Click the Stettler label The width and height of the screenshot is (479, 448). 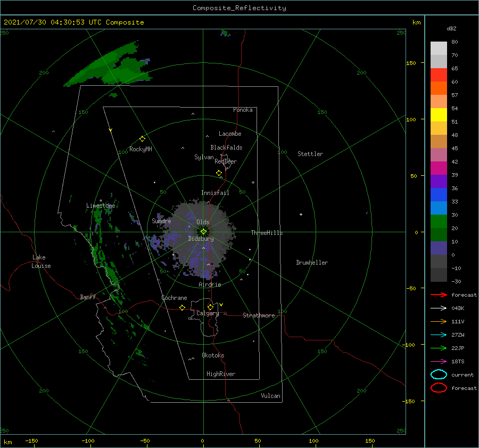(310, 154)
